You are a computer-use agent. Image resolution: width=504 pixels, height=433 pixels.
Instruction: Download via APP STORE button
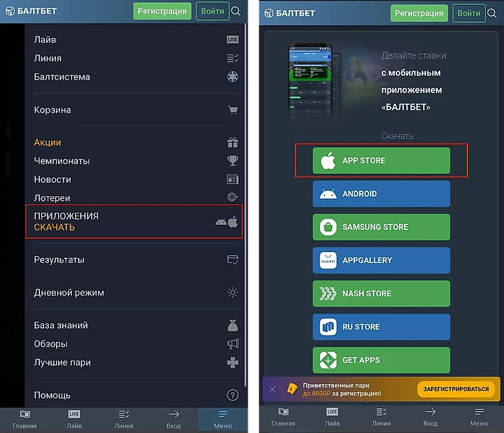(381, 161)
